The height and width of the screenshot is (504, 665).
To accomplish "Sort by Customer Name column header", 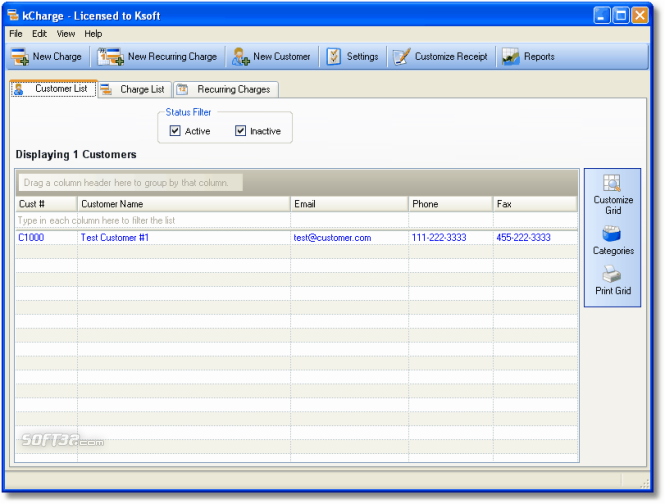I will [184, 204].
